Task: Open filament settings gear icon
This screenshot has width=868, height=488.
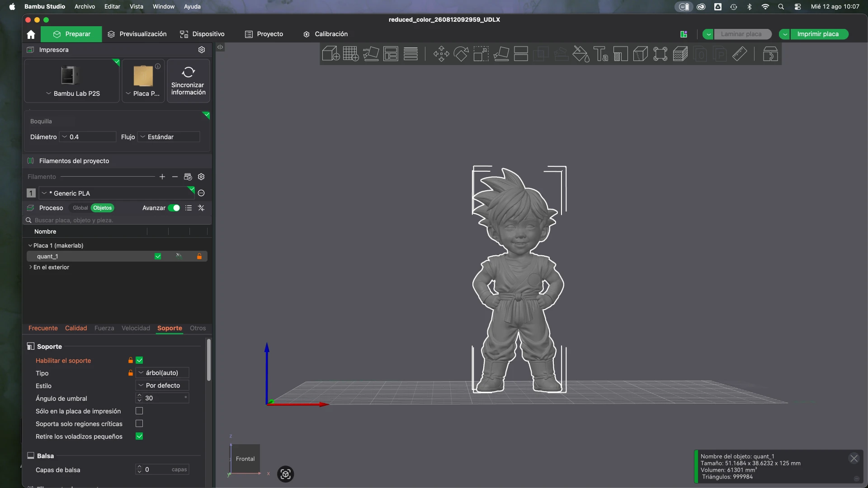Action: (x=202, y=177)
